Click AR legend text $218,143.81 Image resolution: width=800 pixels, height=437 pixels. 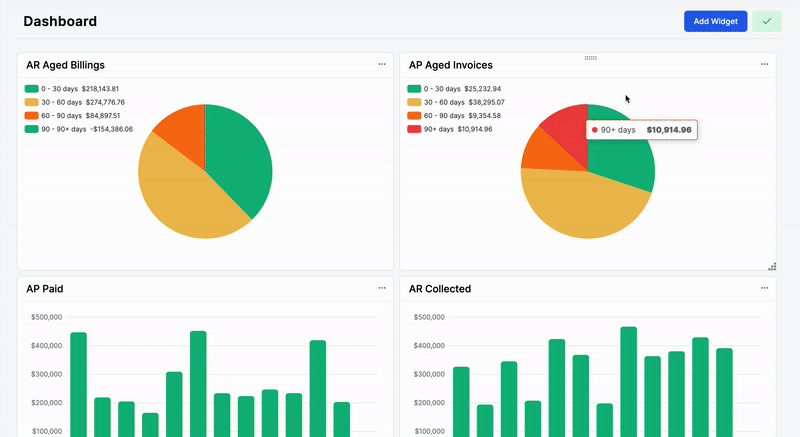click(x=101, y=89)
